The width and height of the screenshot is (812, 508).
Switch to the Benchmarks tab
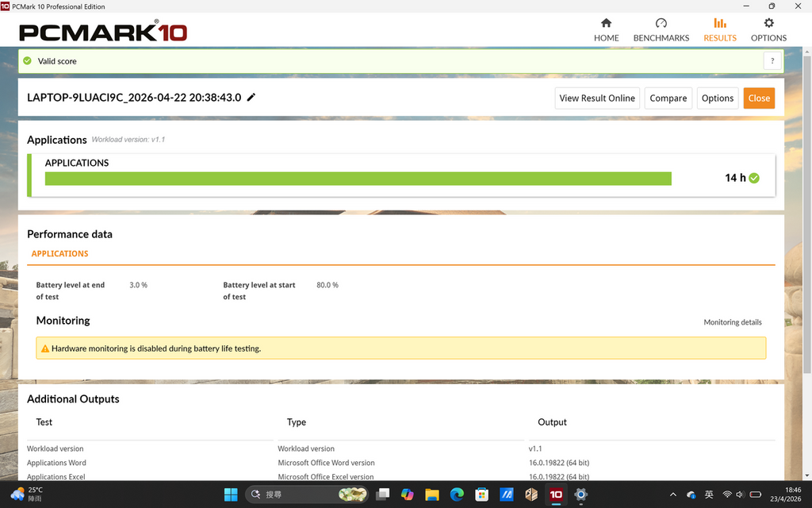tap(661, 29)
